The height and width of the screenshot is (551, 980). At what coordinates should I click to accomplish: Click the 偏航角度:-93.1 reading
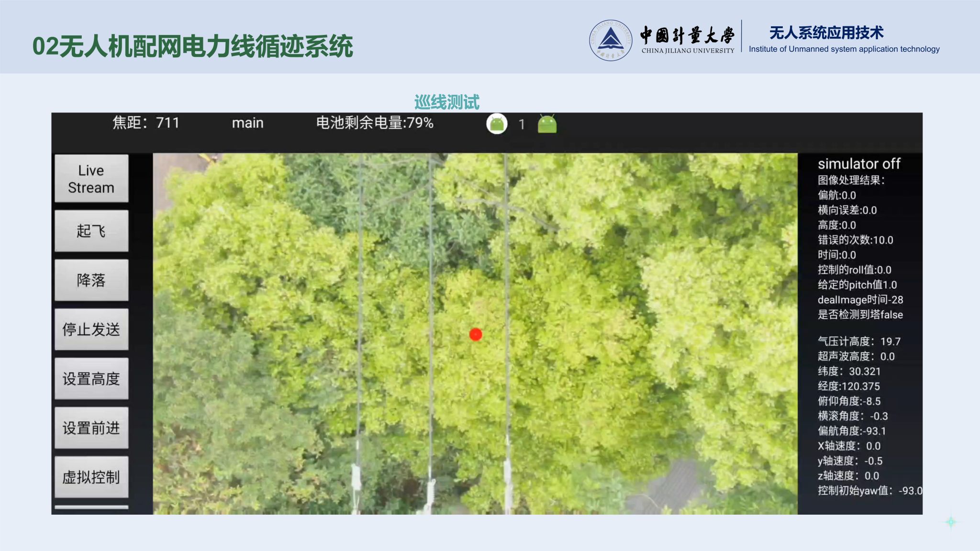coord(852,431)
